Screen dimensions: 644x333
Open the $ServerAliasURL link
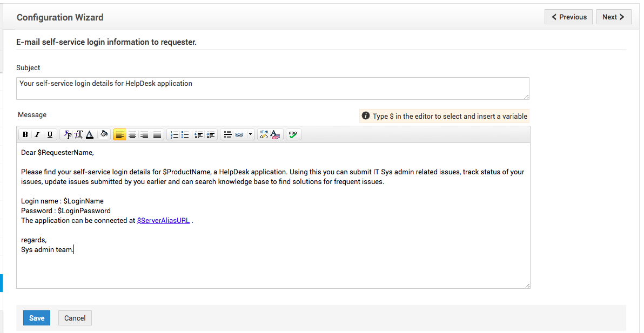click(163, 220)
